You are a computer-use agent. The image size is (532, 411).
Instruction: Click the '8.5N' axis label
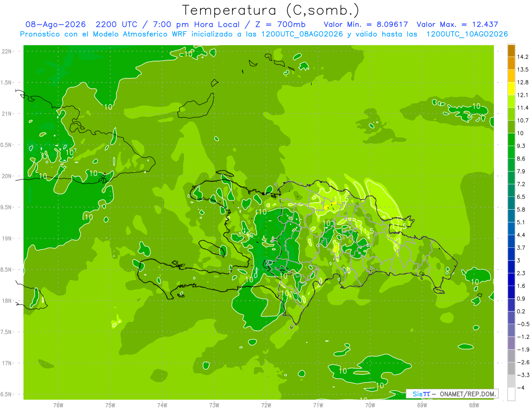point(7,270)
